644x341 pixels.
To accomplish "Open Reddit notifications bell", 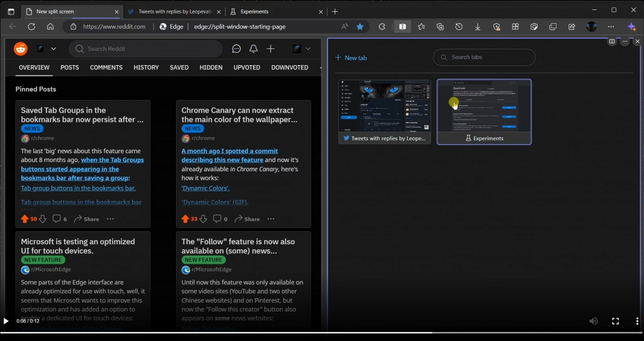I will pos(253,49).
